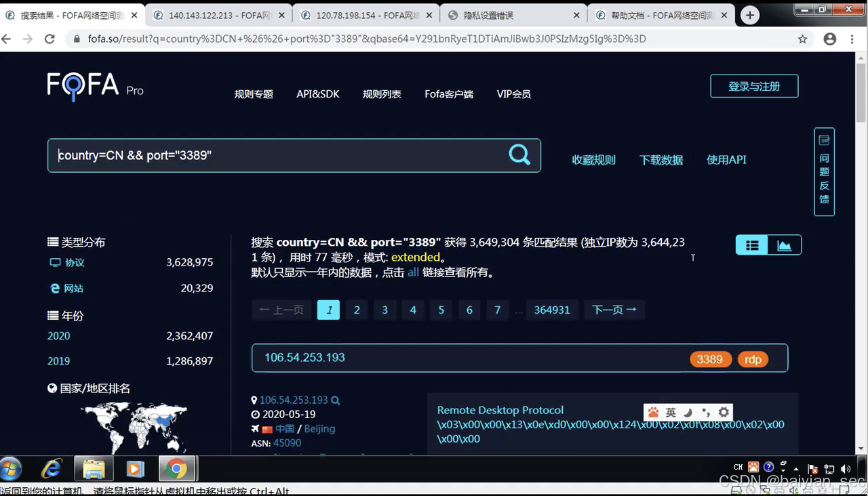Click the magnifier search icon in search box
This screenshot has width=868, height=496.
pos(519,154)
